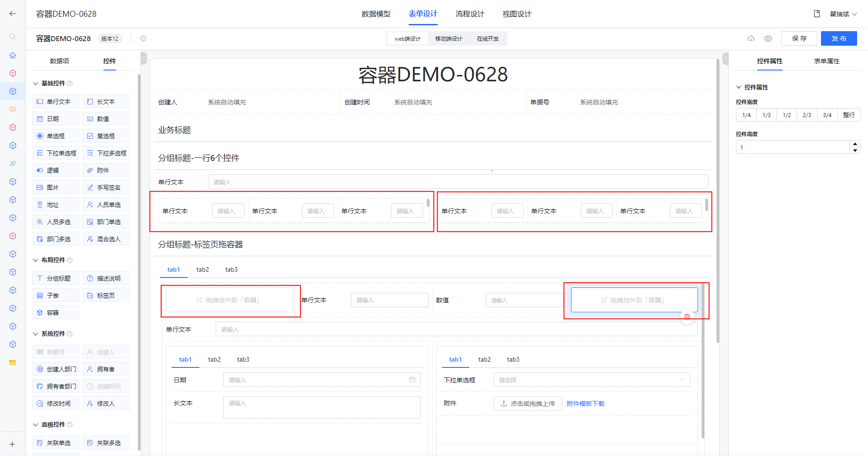This screenshot has height=456, width=868.
Task: Click the cloud upload icon
Action: (x=751, y=38)
